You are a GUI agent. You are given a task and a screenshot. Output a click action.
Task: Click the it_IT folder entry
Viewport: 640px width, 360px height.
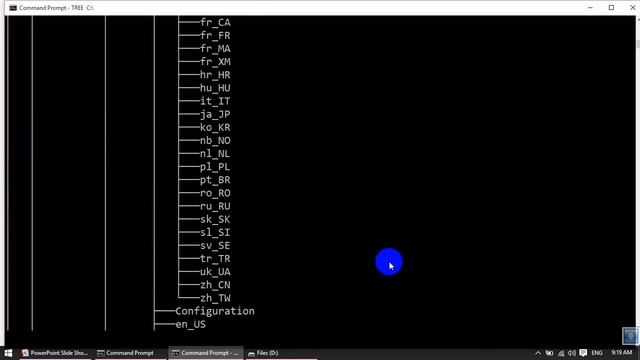pyautogui.click(x=215, y=101)
